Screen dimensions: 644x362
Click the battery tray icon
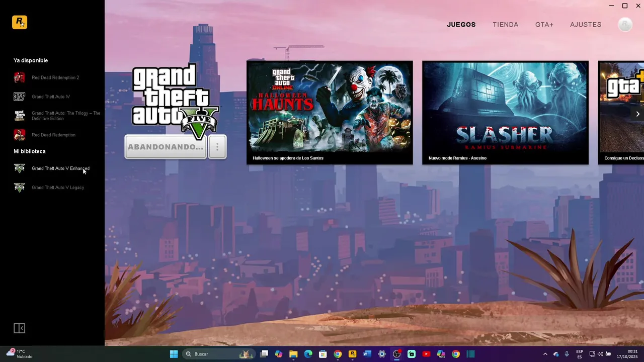click(608, 354)
